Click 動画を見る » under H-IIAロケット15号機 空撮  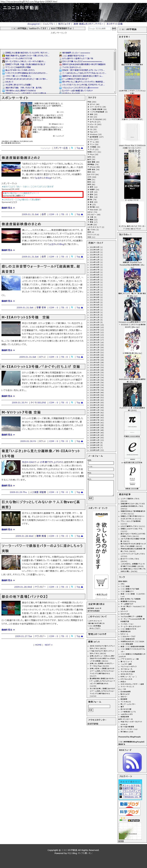tap(8, 350)
